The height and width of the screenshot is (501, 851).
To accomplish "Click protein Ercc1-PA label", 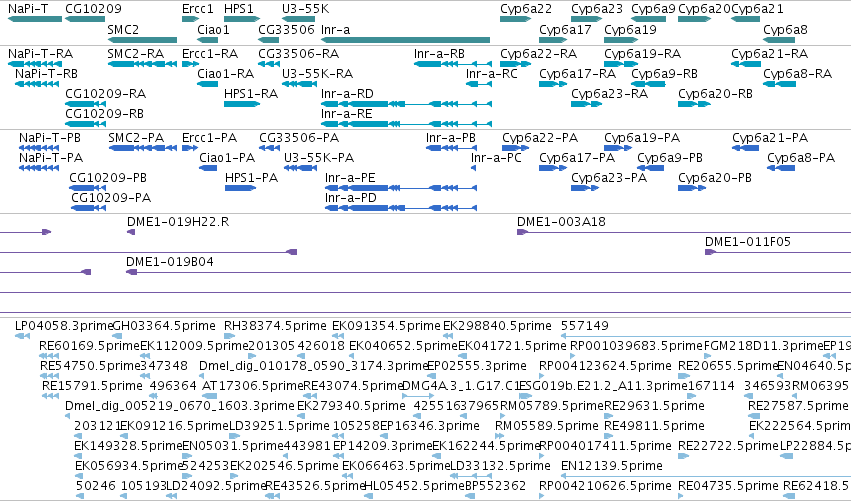I will (x=209, y=137).
